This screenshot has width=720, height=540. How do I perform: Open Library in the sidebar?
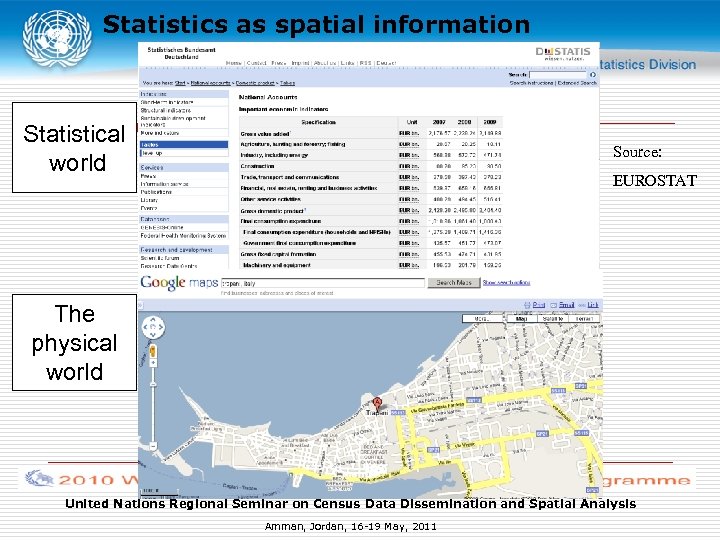tap(149, 200)
